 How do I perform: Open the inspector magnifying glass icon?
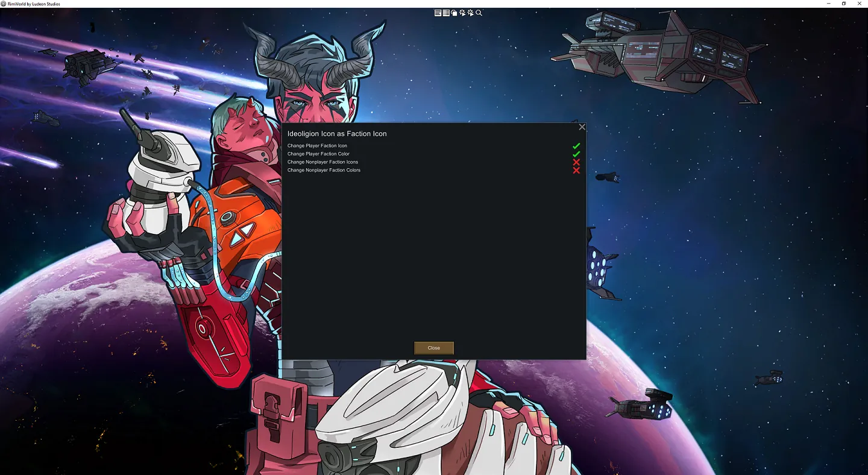point(479,13)
